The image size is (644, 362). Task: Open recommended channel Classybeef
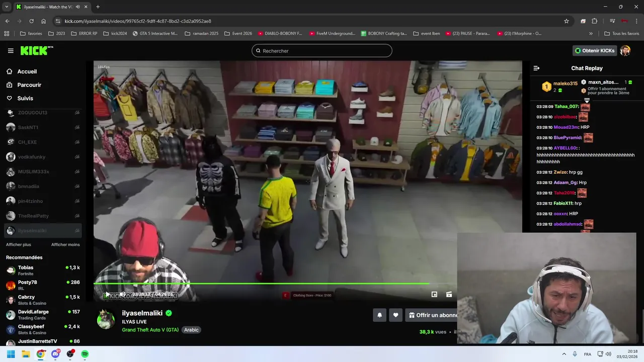pos(42,329)
